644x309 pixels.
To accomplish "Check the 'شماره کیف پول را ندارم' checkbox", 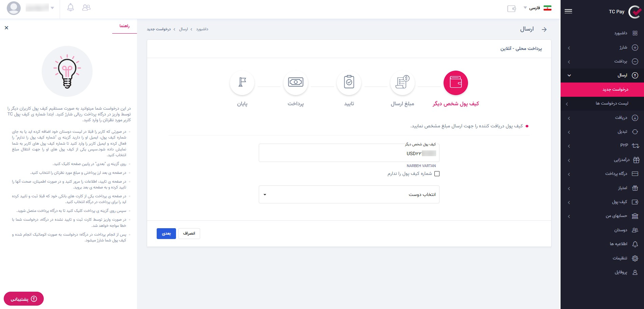I will [x=437, y=174].
